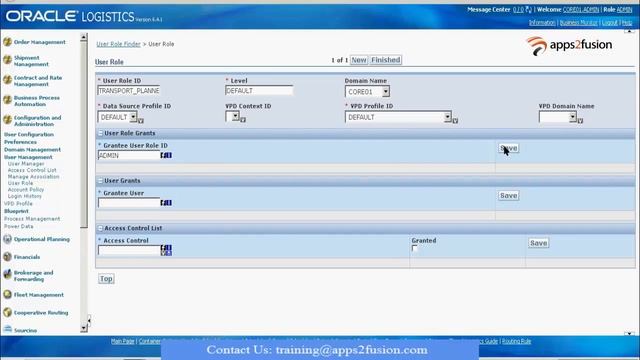Click the Financials sidebar icon
This screenshot has width=640, height=360.
(x=7, y=257)
